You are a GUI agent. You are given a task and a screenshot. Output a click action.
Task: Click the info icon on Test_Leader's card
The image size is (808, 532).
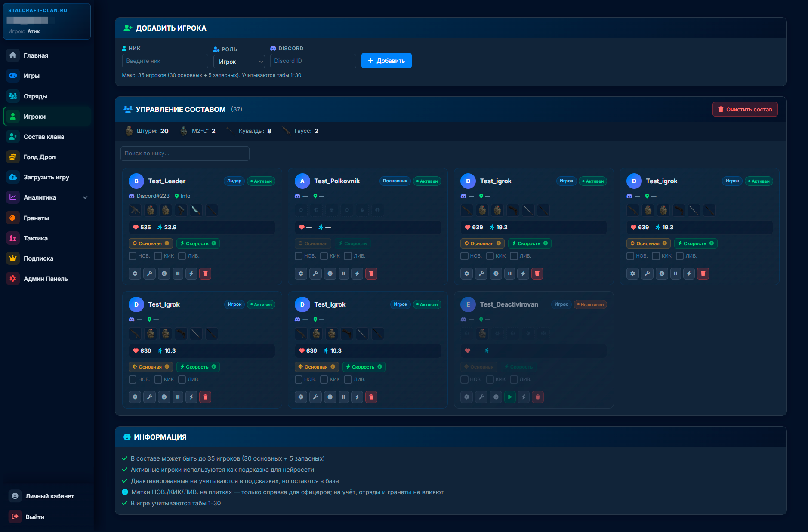164,274
